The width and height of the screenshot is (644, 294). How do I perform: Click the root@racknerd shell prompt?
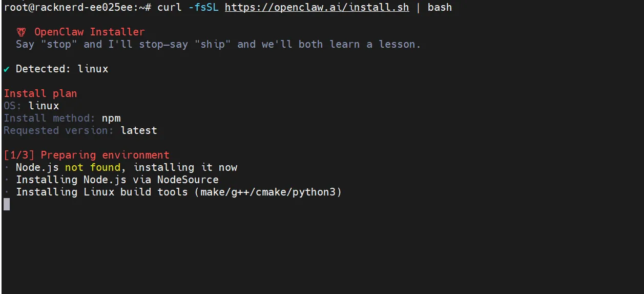(x=77, y=7)
